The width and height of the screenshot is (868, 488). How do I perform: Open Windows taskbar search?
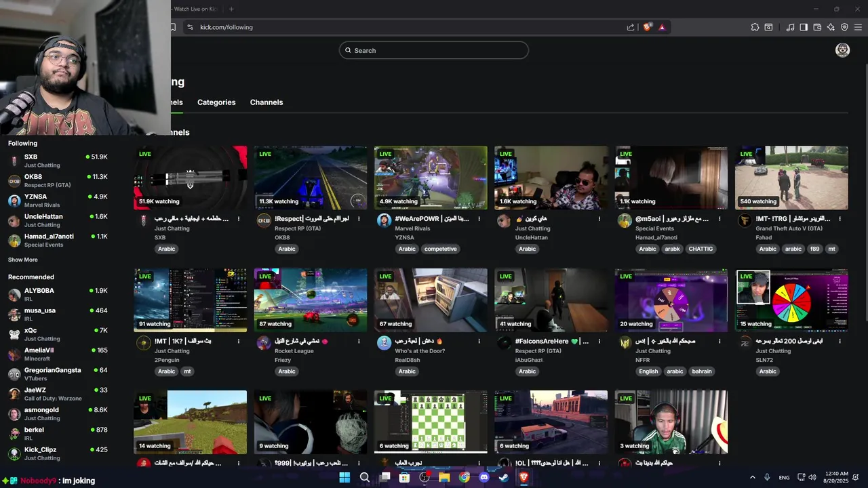click(x=365, y=477)
